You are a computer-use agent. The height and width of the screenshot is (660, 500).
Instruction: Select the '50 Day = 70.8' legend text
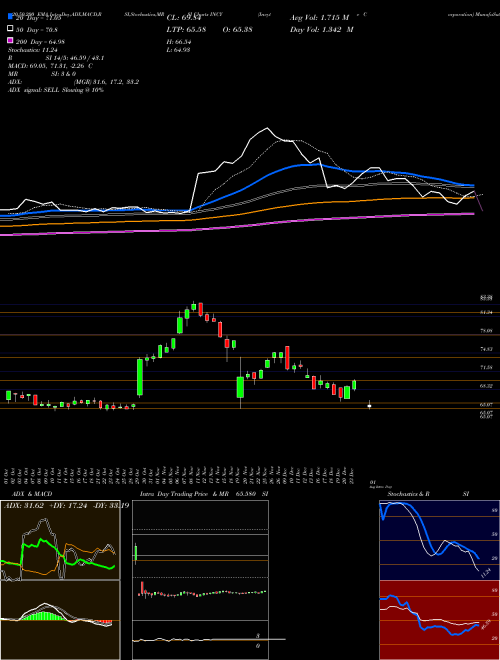[37, 29]
